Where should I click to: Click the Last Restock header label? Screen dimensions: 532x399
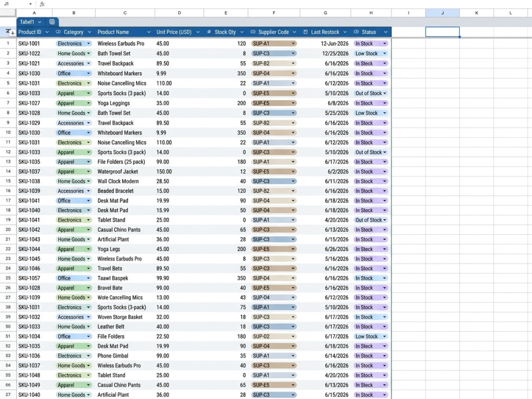click(325, 32)
